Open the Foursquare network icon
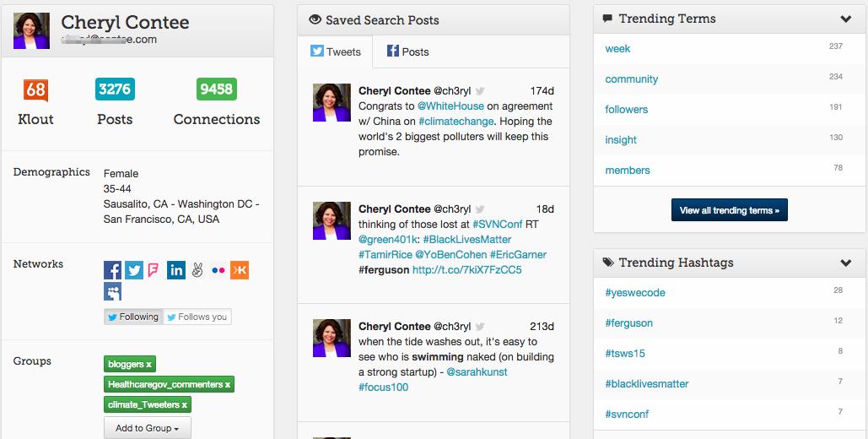 (154, 270)
